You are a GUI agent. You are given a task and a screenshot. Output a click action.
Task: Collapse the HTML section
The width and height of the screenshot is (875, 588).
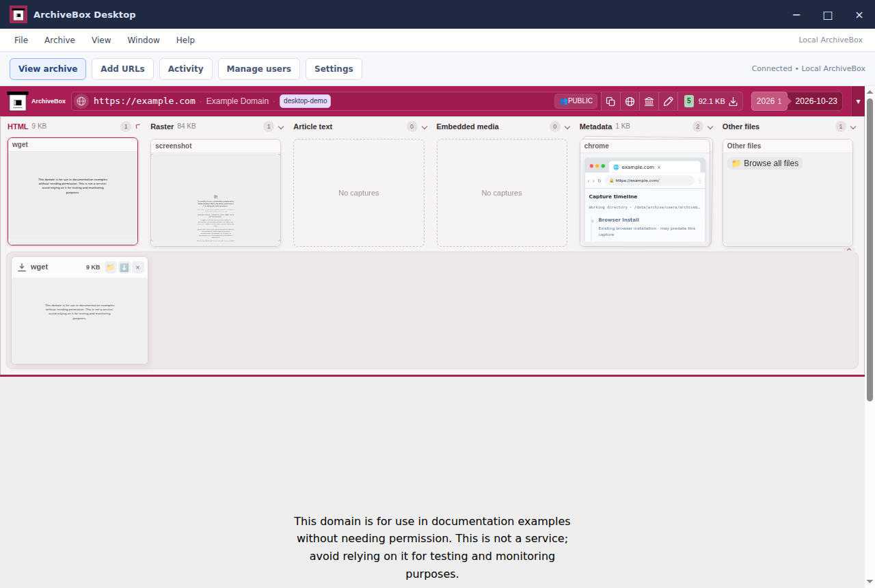click(x=138, y=126)
